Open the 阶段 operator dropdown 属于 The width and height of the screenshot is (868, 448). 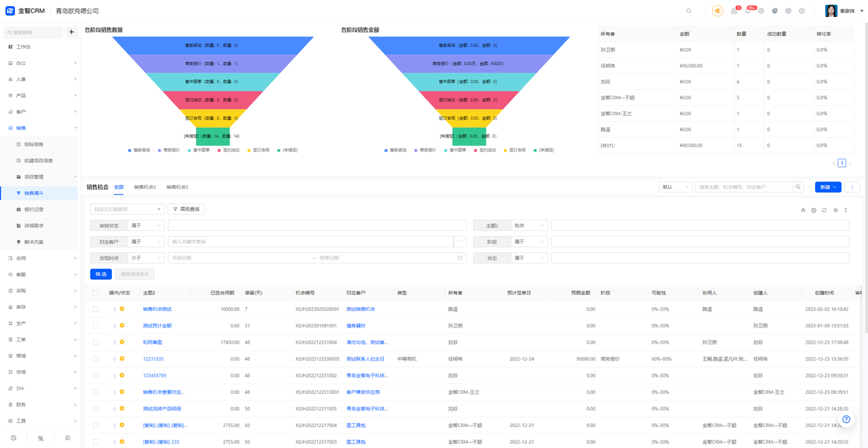coord(529,241)
